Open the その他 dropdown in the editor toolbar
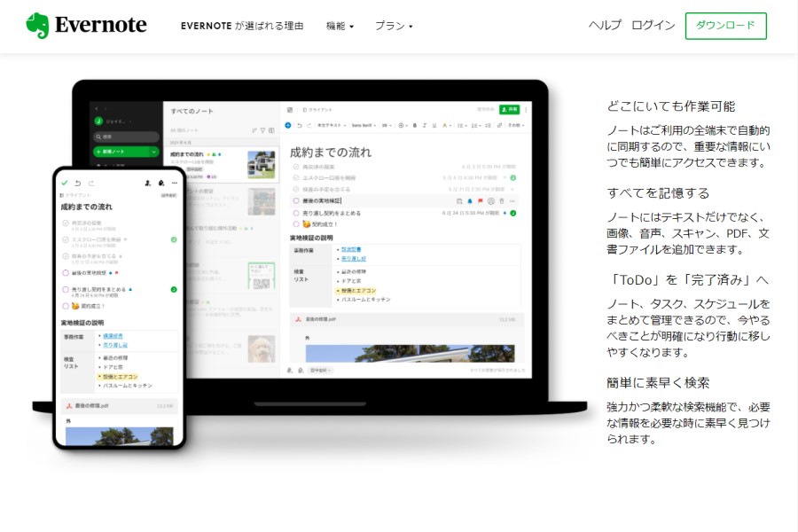Image resolution: width=798 pixels, height=532 pixels. tap(516, 125)
